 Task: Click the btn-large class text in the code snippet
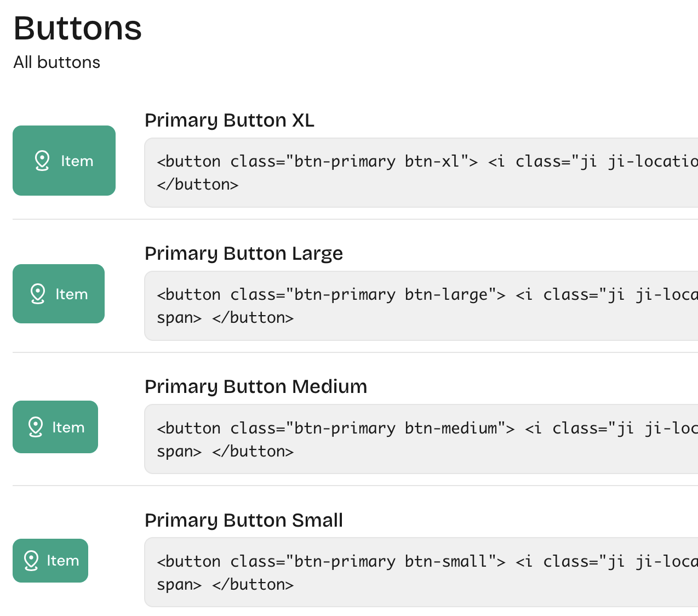(446, 294)
